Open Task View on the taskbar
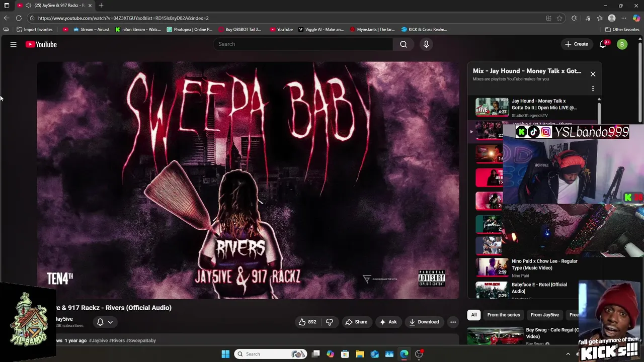The width and height of the screenshot is (644, 362). [x=315, y=354]
